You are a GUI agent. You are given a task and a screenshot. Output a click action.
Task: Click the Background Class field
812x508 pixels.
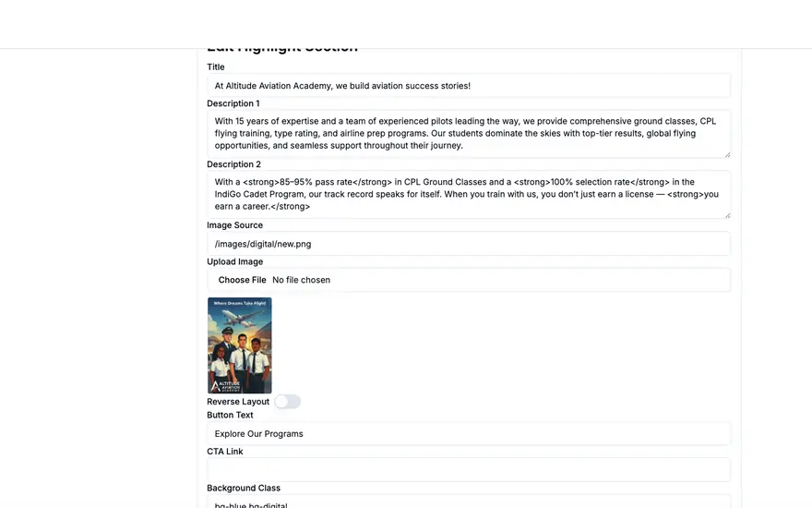[x=469, y=502]
